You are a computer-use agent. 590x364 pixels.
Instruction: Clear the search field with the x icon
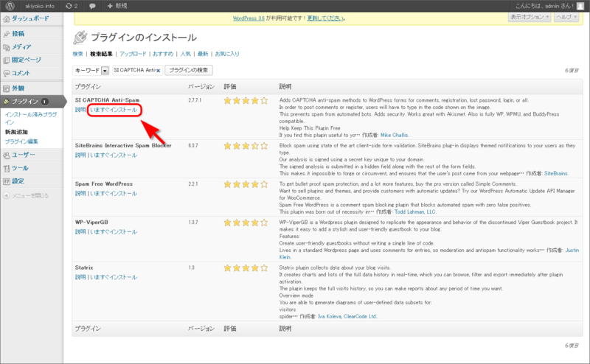click(x=159, y=71)
